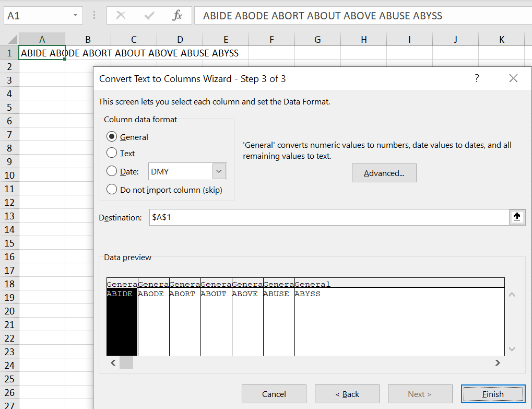The width and height of the screenshot is (532, 409).
Task: Open the wizard Help question mark
Action: pyautogui.click(x=477, y=78)
